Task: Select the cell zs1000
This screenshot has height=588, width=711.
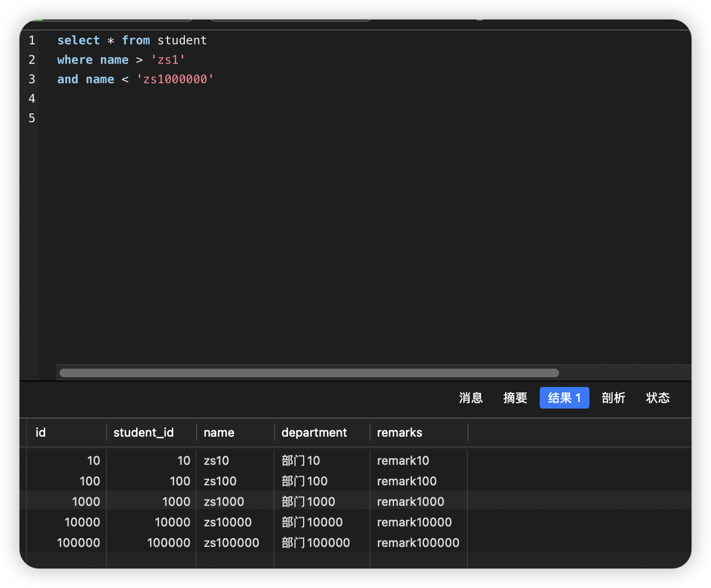Action: [x=224, y=502]
